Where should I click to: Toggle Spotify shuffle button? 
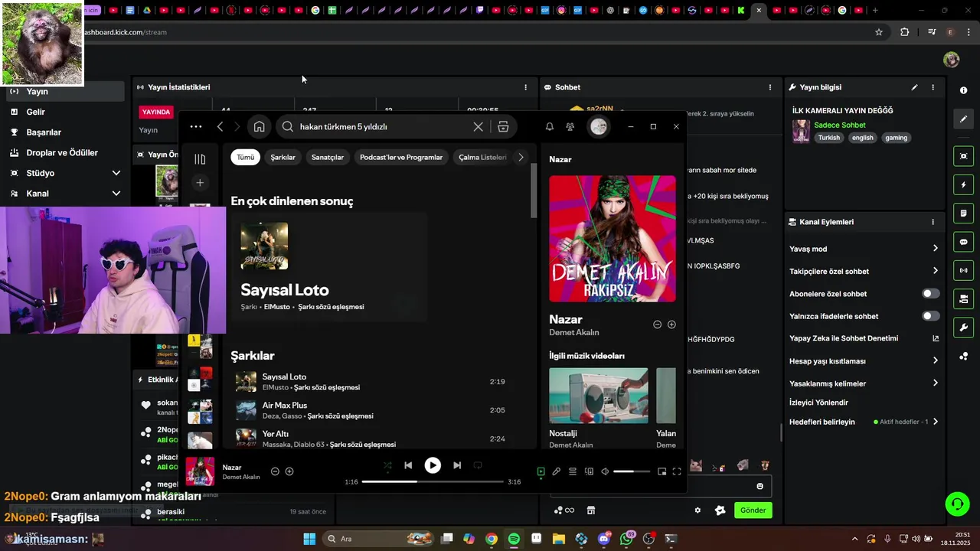point(387,465)
